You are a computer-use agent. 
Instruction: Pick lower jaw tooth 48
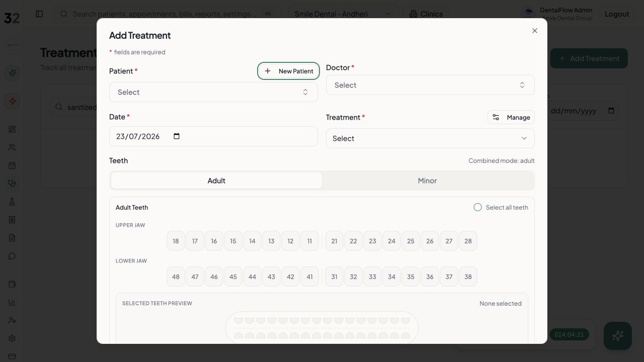(x=176, y=277)
